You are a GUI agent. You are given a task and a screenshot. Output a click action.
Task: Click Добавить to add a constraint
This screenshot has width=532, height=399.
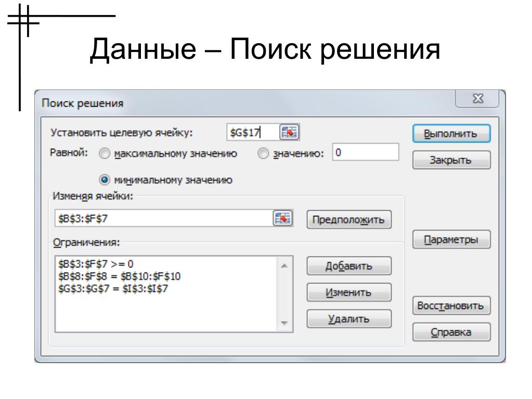348,266
